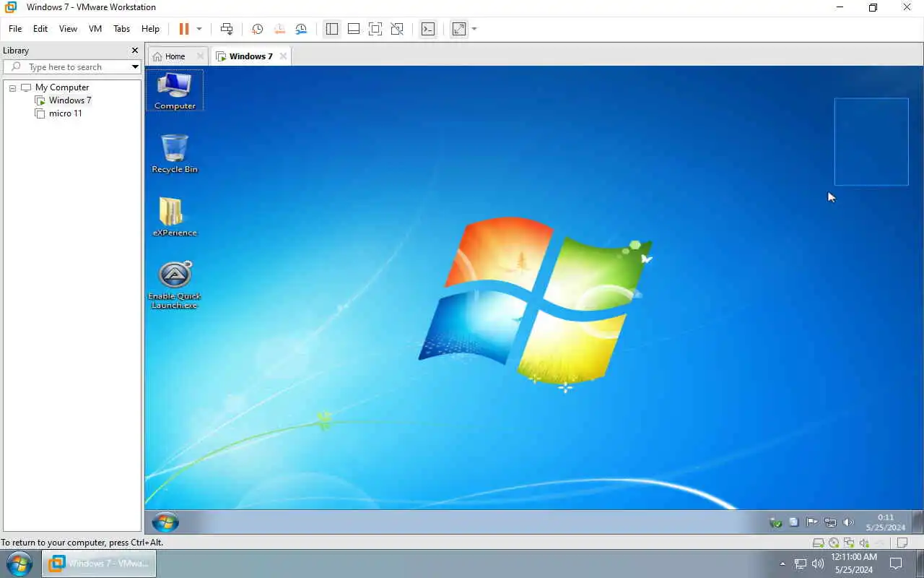Open host clock showing 12:11:00 AM
Viewport: 924px width, 578px height.
click(x=854, y=564)
